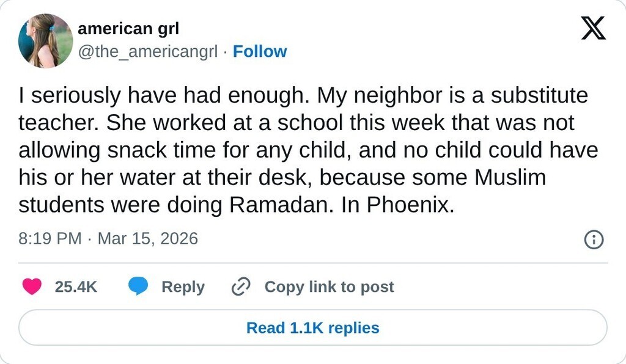This screenshot has height=364, width=626.
Task: Open the american grl profile avatar
Action: tap(45, 41)
